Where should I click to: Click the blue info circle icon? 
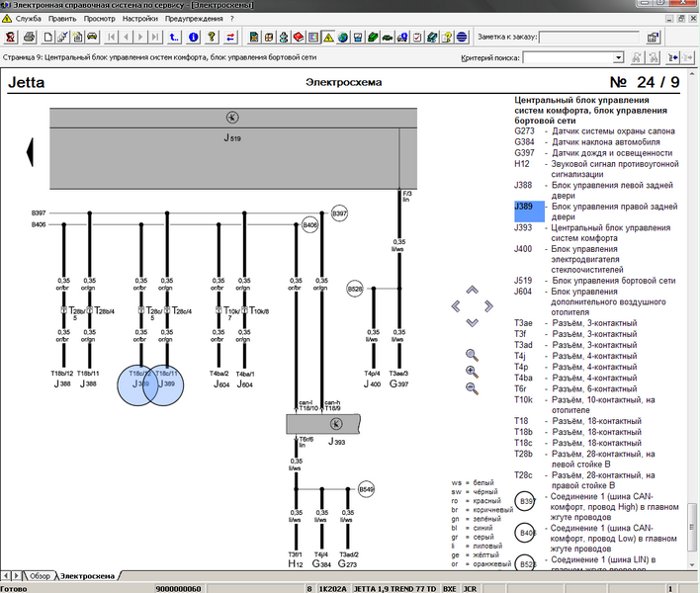194,37
